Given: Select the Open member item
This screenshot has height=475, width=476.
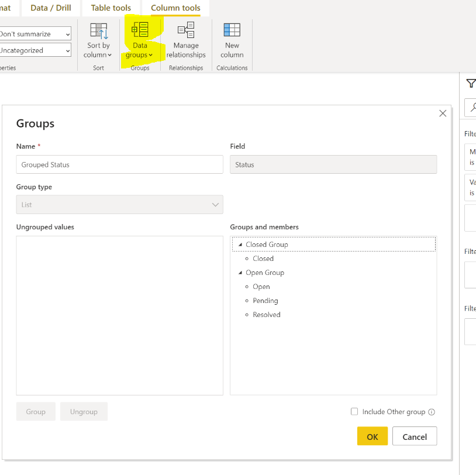Looking at the screenshot, I should pyautogui.click(x=261, y=287).
